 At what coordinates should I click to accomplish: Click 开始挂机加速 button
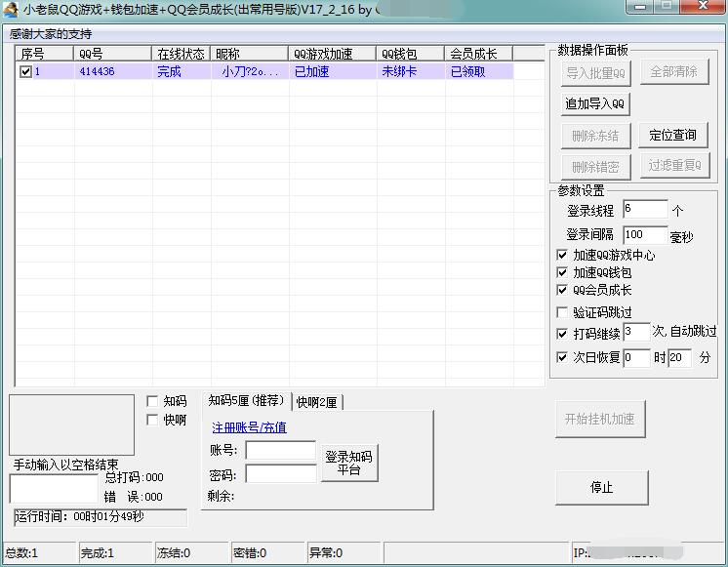click(x=600, y=419)
